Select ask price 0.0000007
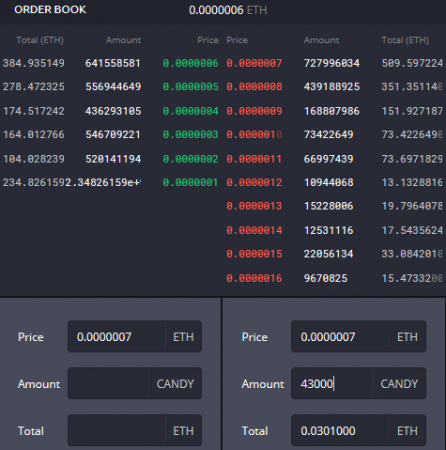The height and width of the screenshot is (450, 446). coord(254,63)
